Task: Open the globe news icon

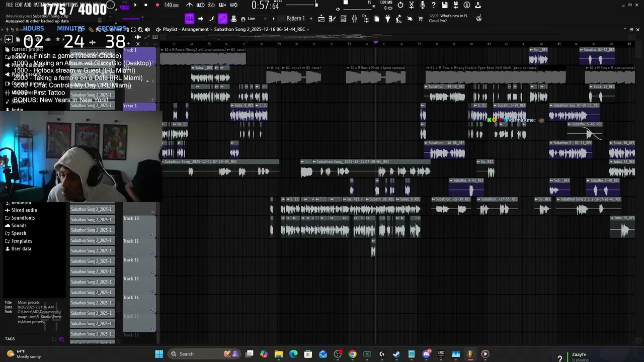Action: pos(478,18)
